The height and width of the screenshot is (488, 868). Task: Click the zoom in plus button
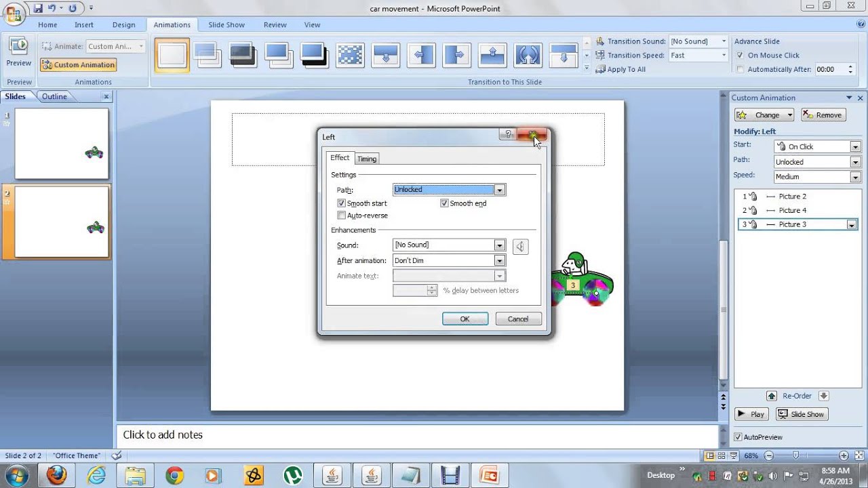click(x=844, y=455)
